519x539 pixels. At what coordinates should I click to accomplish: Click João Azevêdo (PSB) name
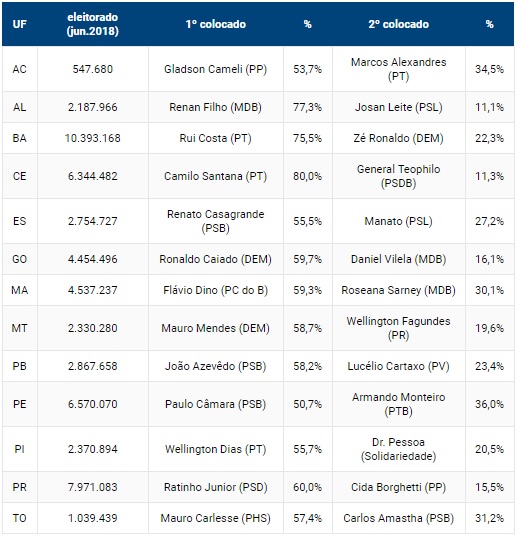(x=216, y=366)
